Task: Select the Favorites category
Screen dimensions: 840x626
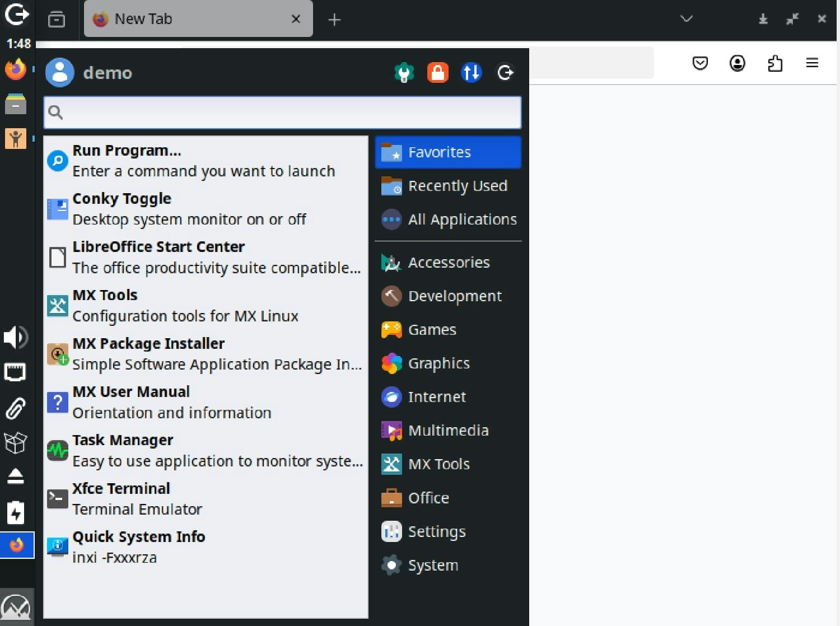Action: pyautogui.click(x=448, y=152)
